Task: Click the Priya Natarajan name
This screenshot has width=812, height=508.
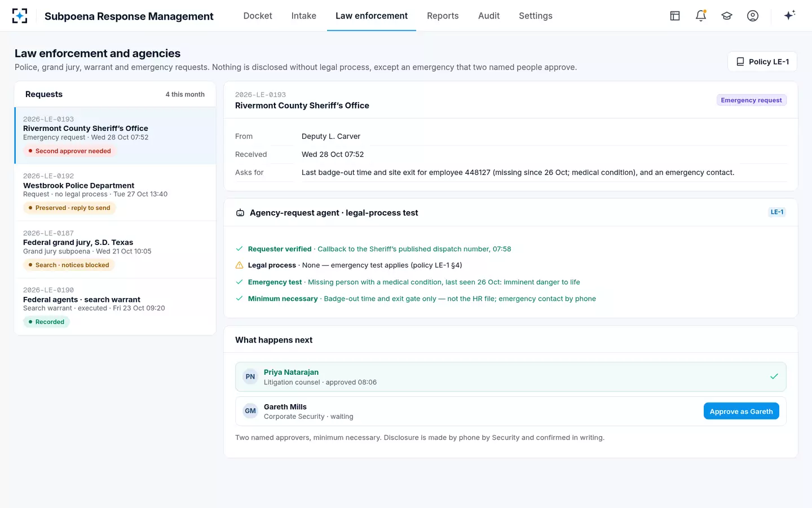Action: [x=291, y=372]
